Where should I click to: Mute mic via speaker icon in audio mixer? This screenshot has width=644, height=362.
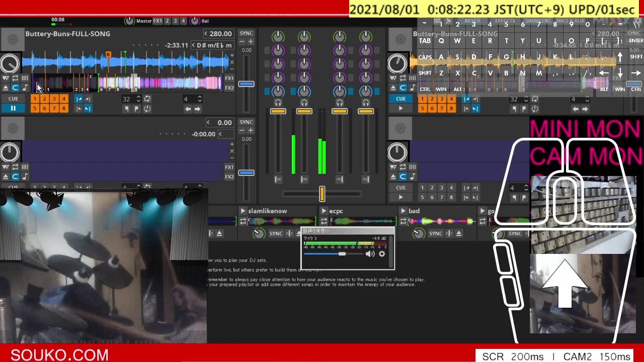pos(370,254)
